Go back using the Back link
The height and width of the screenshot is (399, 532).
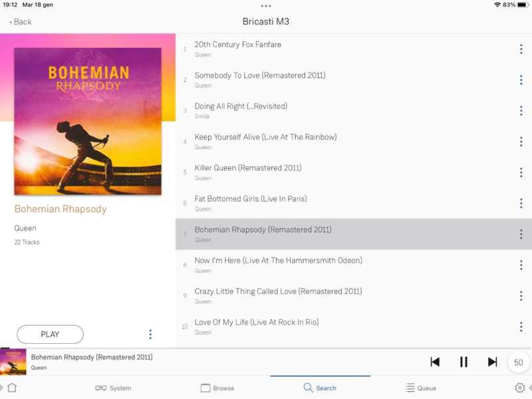point(21,22)
